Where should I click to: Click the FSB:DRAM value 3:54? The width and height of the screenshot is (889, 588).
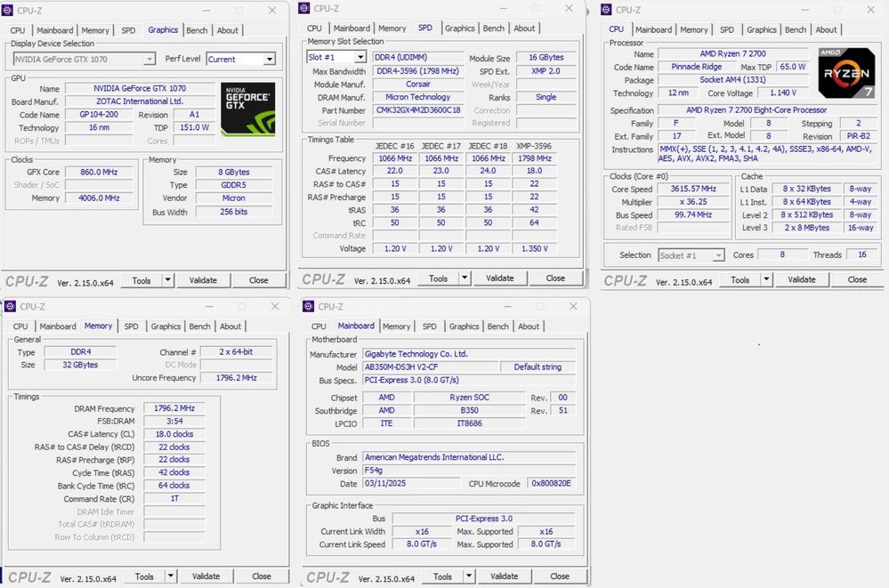pos(174,422)
